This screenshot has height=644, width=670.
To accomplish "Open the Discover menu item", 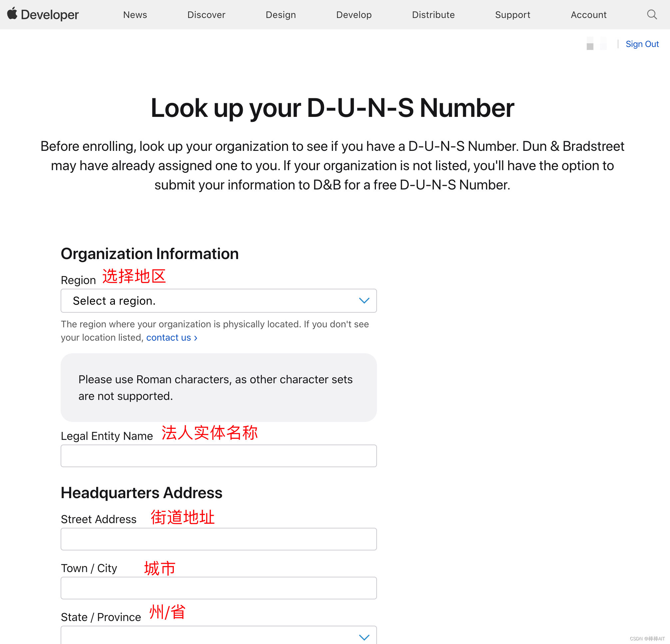I will coord(206,15).
